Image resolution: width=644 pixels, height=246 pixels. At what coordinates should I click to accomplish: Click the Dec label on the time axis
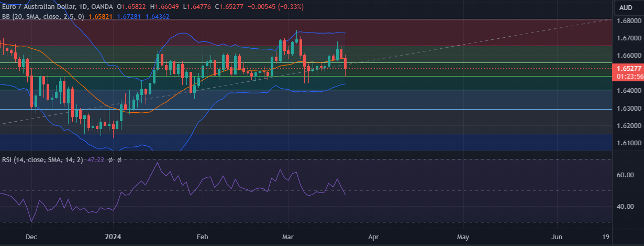(x=31, y=237)
